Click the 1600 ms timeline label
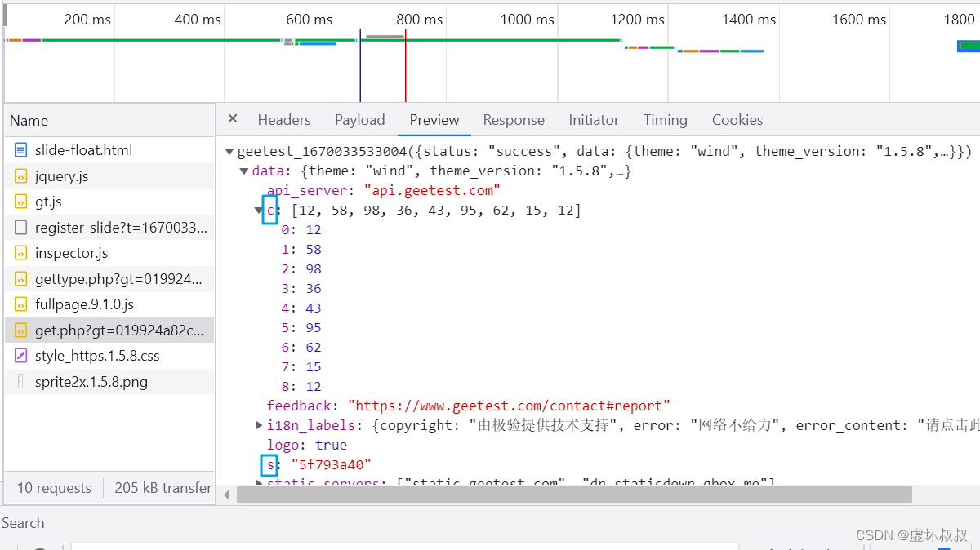This screenshot has height=550, width=980. pyautogui.click(x=859, y=20)
